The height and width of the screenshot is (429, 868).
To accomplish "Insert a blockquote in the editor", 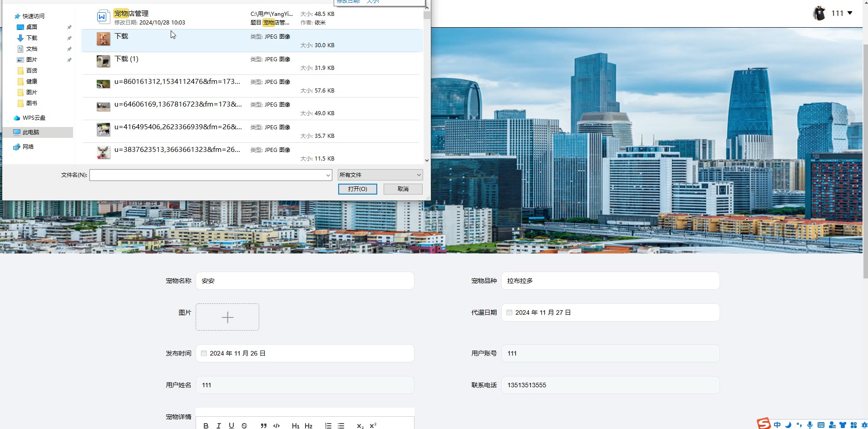I will [x=264, y=425].
